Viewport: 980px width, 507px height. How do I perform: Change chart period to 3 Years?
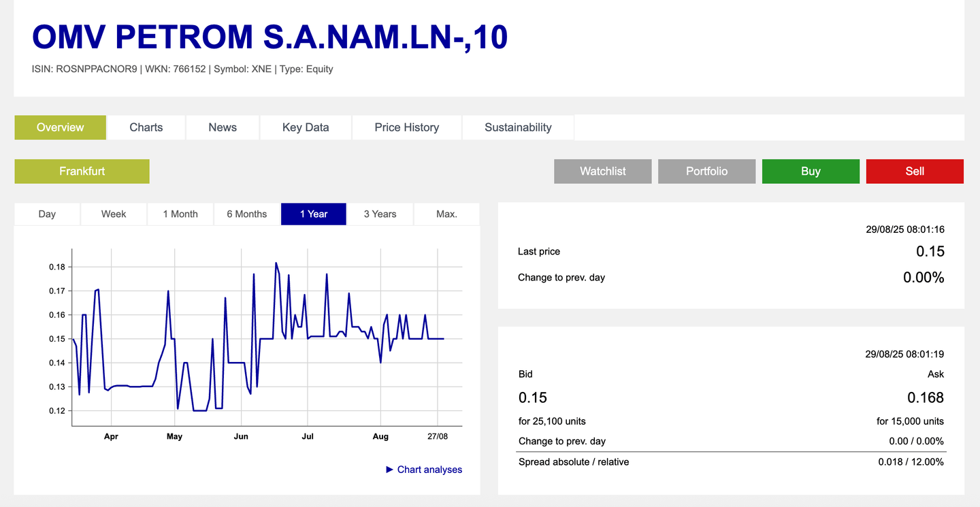[x=380, y=214]
